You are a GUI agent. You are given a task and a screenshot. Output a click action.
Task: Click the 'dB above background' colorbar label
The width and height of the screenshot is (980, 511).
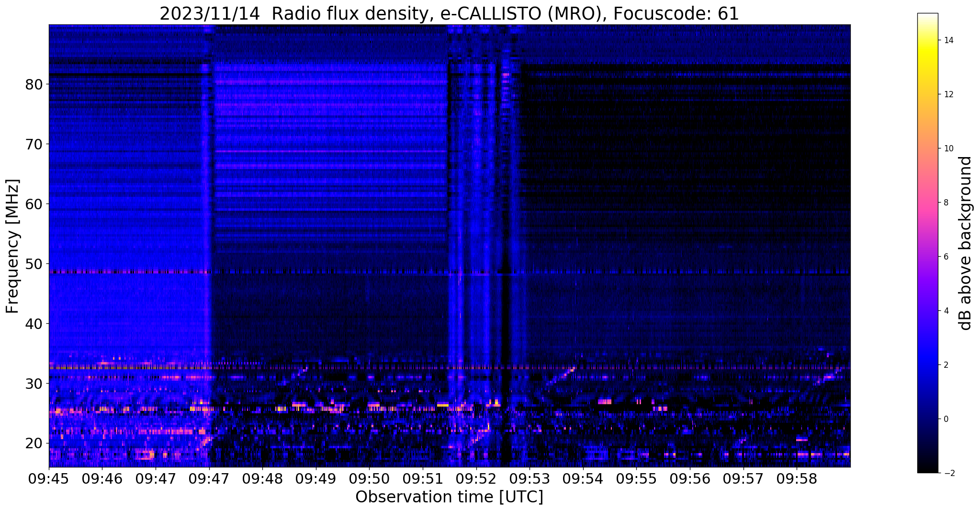tap(966, 243)
